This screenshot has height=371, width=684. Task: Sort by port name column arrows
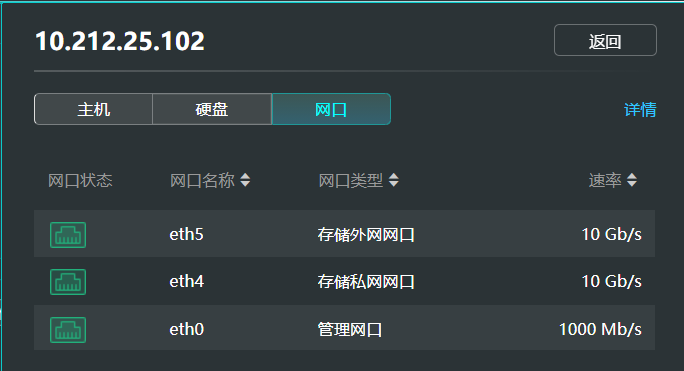click(x=245, y=180)
